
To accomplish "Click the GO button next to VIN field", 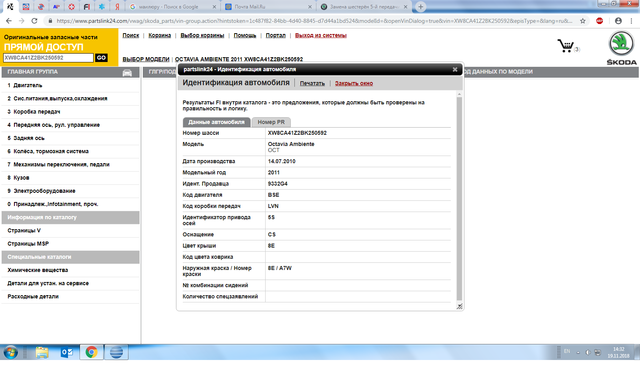I will 101,58.
